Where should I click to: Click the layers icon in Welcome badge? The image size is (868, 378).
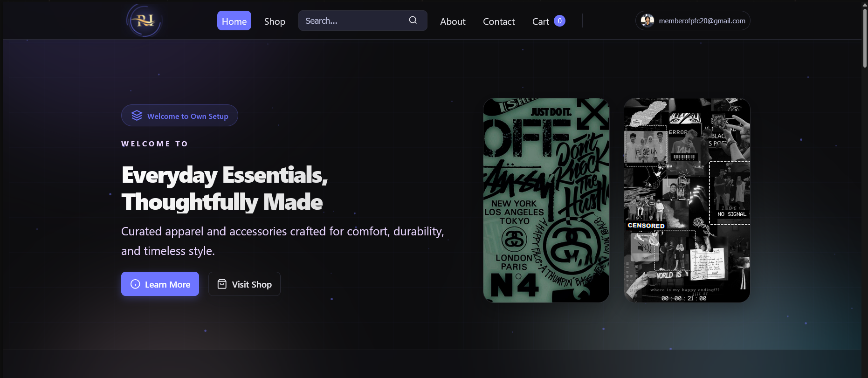[x=137, y=116]
